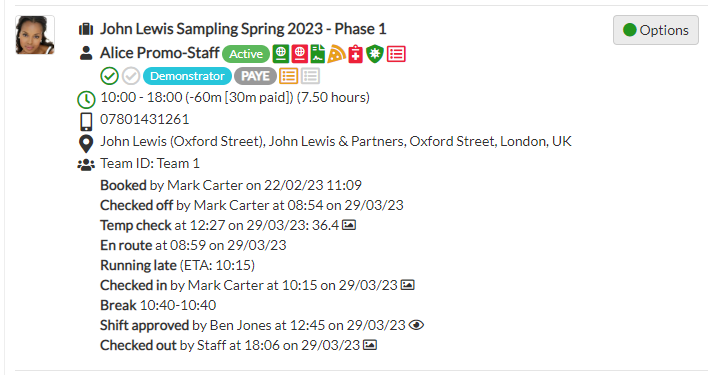
Task: Click the orange list icon next to PAYE
Action: click(x=289, y=76)
